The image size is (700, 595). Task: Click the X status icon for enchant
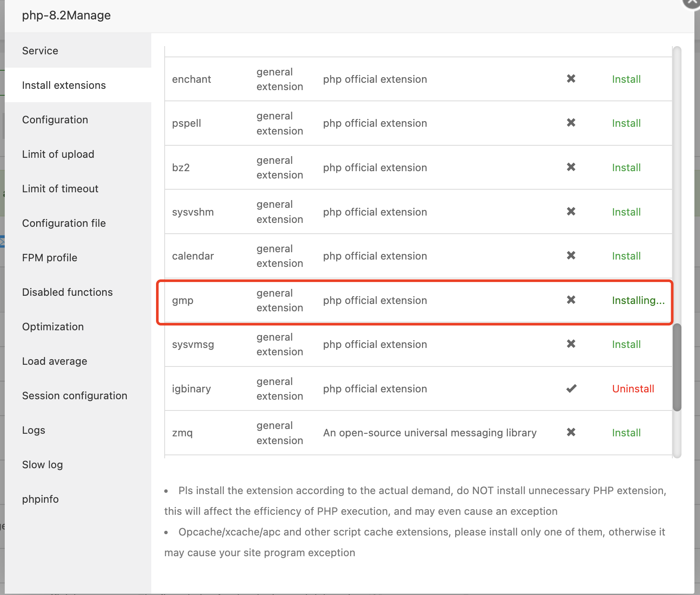pos(571,79)
